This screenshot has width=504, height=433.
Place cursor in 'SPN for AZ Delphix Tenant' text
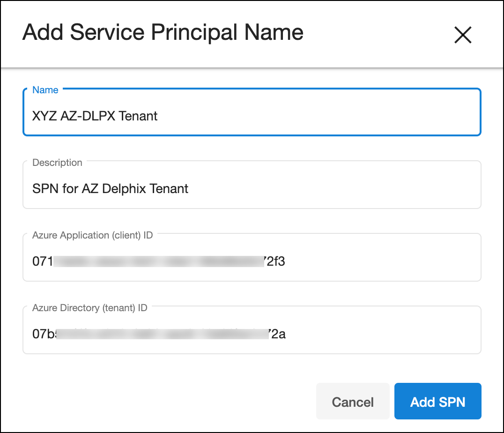point(110,189)
